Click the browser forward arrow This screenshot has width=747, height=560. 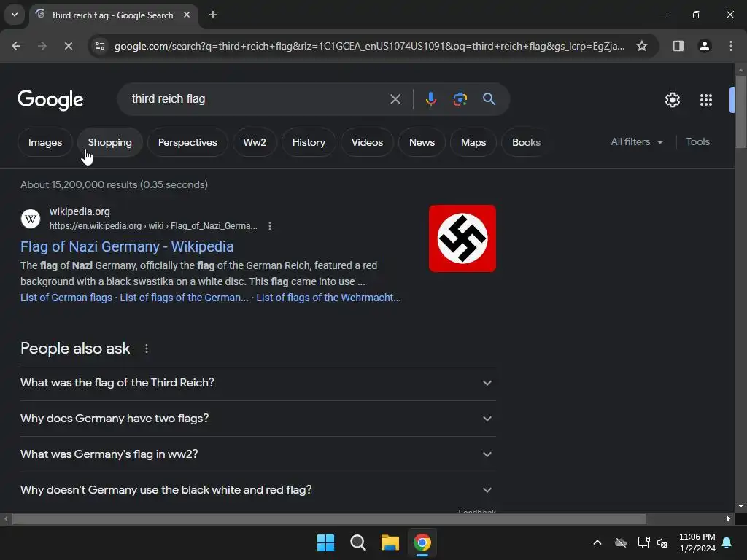(42, 46)
